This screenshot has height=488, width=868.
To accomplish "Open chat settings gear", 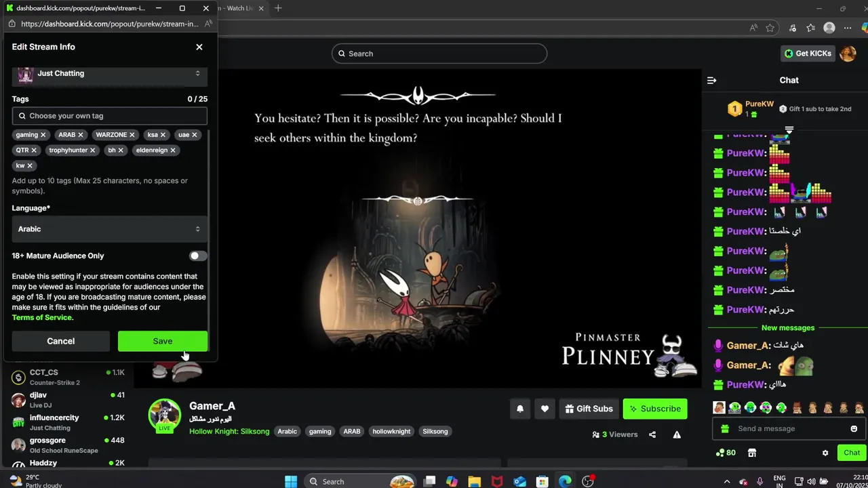I will click(825, 453).
